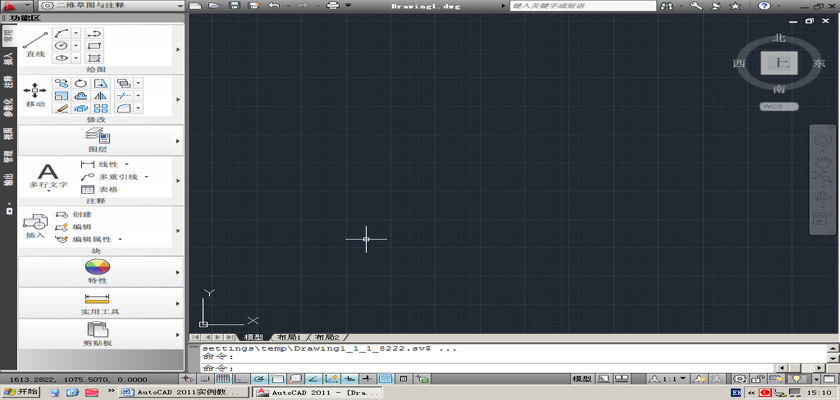Expand the Layers (图层) panel arrow

178,141
